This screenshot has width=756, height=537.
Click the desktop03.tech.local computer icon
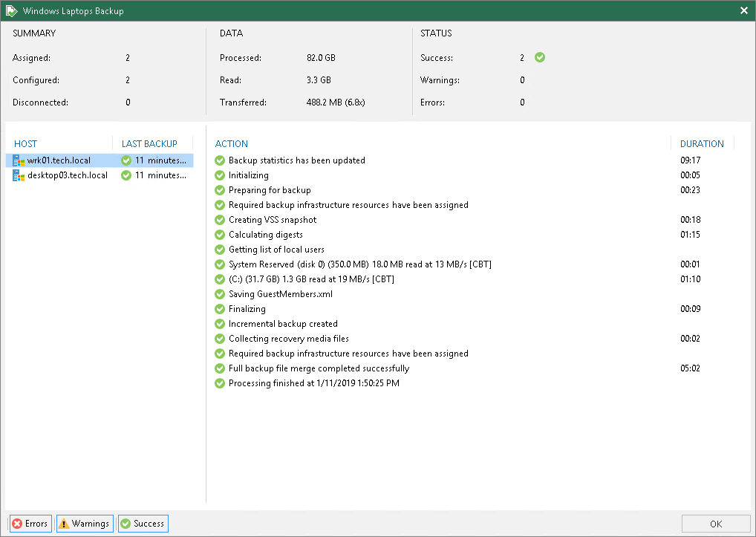coord(19,175)
